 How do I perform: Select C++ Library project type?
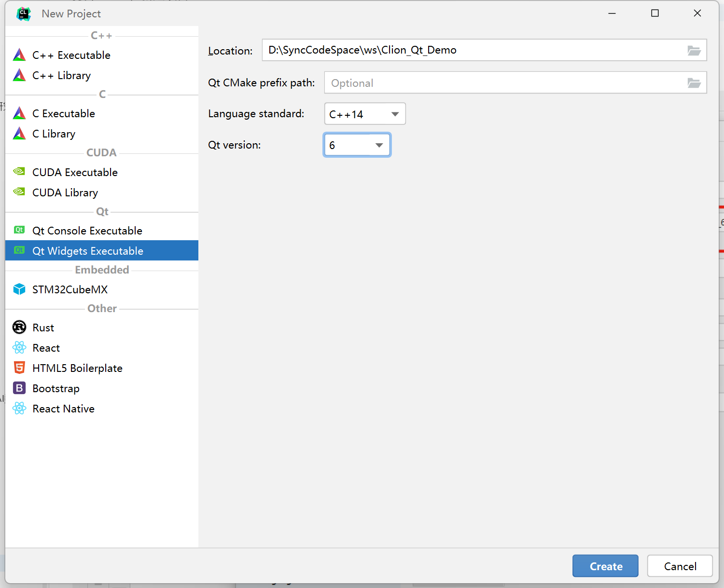point(102,75)
